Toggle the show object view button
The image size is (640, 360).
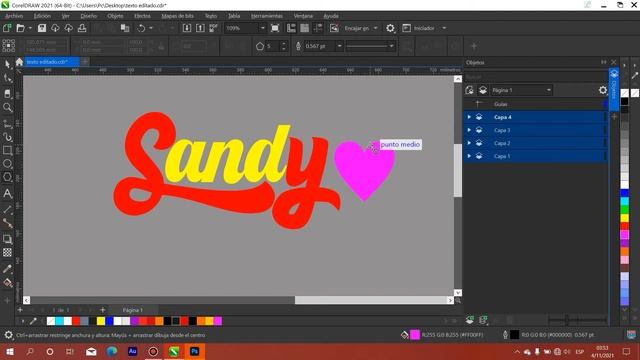469,90
